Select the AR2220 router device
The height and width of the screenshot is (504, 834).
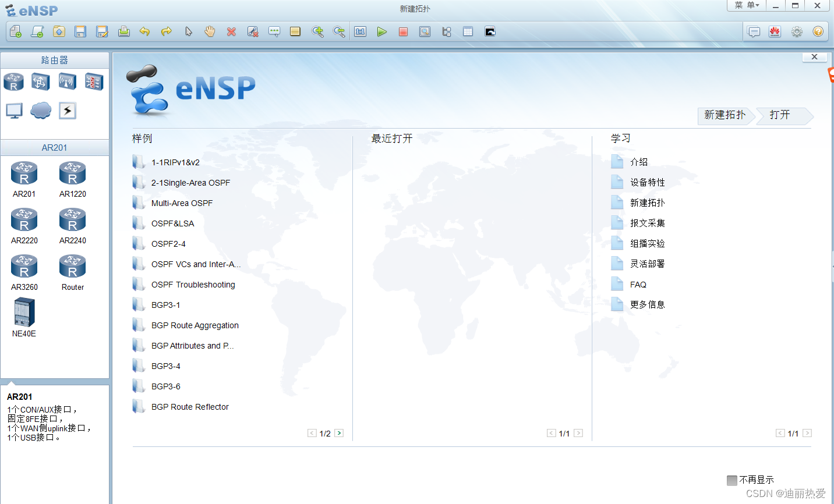pos(24,226)
